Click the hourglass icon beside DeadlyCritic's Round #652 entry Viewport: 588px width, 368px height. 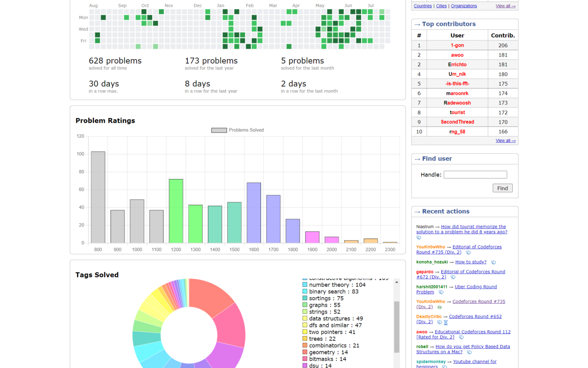[446, 323]
